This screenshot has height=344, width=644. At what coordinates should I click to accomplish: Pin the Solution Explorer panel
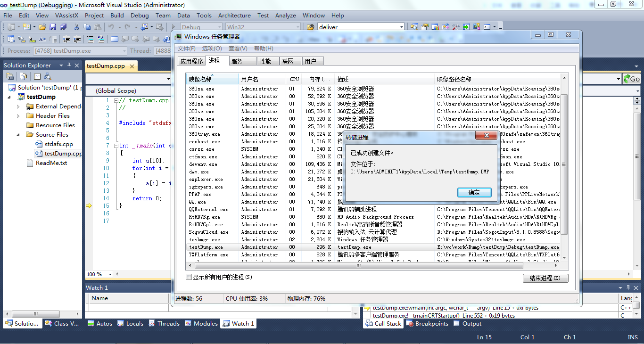pyautogui.click(x=69, y=65)
